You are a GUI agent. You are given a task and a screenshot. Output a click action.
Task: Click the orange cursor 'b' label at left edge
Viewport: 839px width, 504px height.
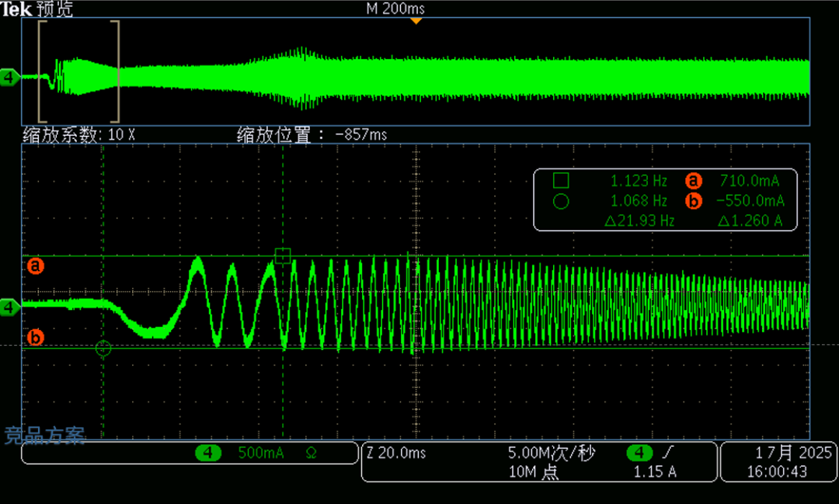point(36,337)
